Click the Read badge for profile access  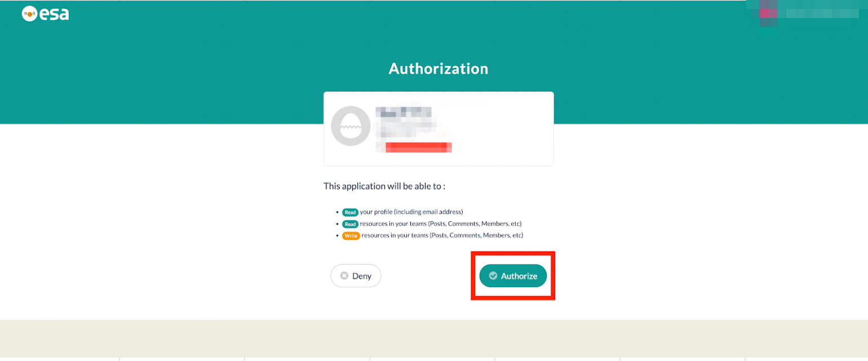350,212
